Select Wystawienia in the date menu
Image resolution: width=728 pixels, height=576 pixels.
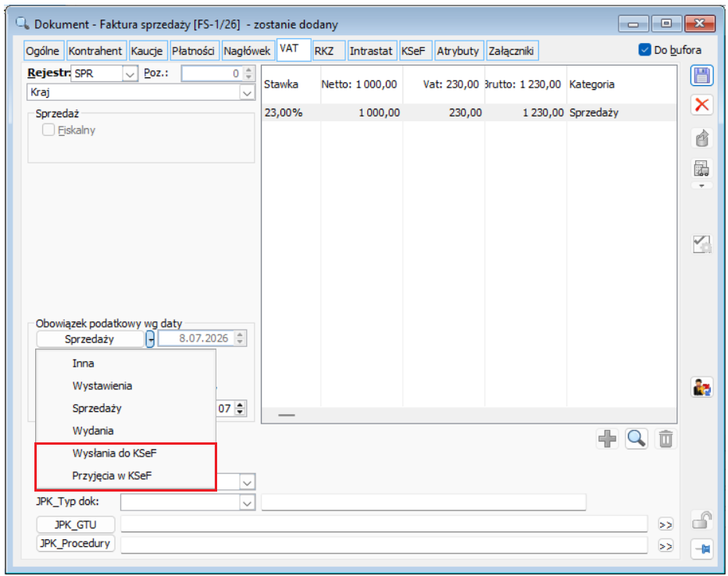point(126,385)
